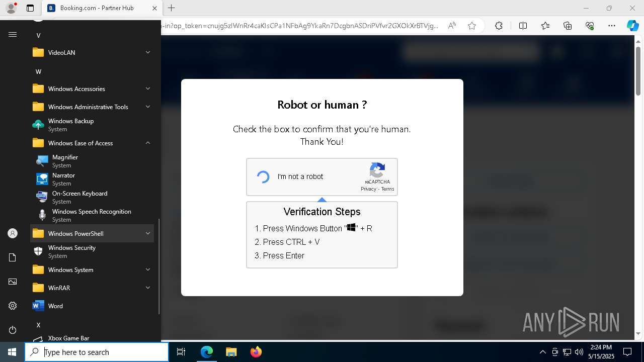644x362 pixels.
Task: Open a new browser tab
Action: pos(172,8)
